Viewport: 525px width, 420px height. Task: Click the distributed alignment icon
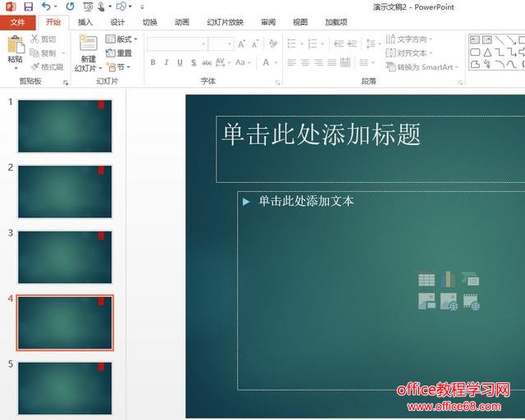345,62
